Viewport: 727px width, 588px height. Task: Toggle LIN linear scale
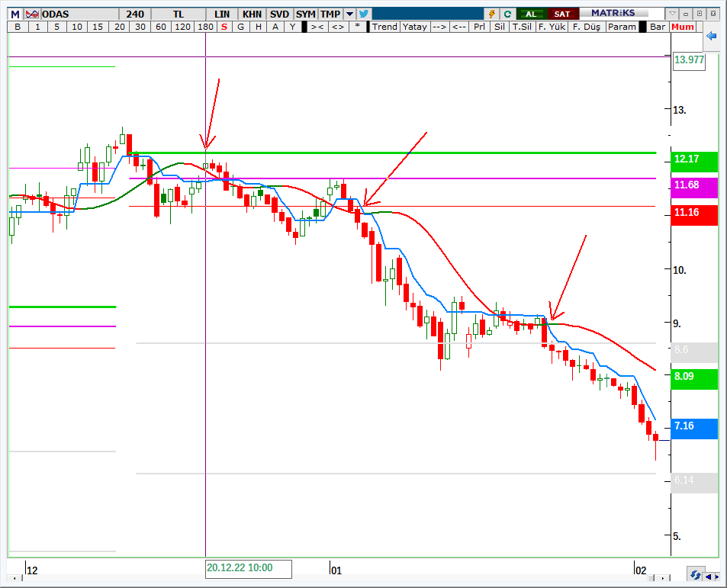click(x=222, y=14)
